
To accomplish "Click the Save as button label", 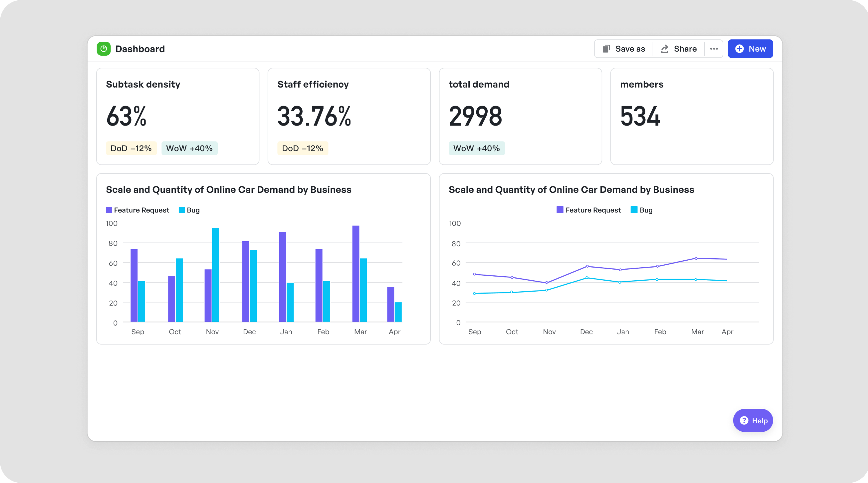I will [x=630, y=49].
